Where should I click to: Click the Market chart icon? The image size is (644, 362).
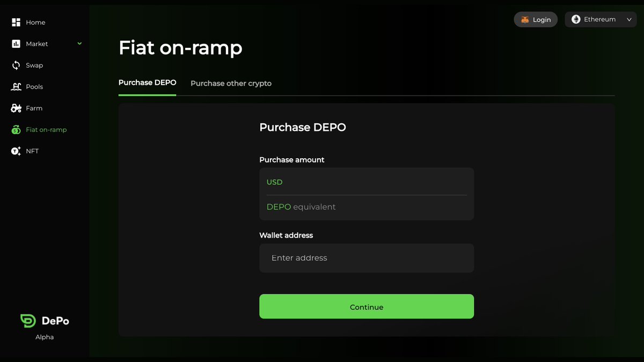(x=16, y=44)
